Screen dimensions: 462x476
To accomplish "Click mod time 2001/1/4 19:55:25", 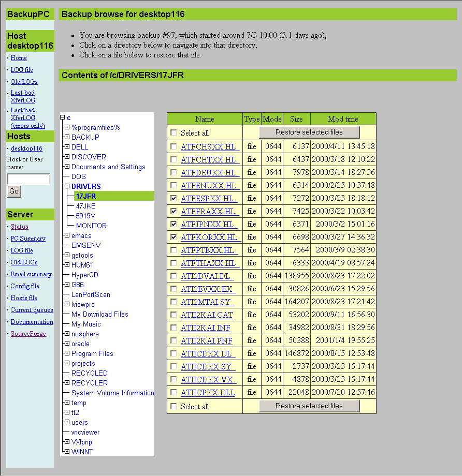I will (345, 340).
